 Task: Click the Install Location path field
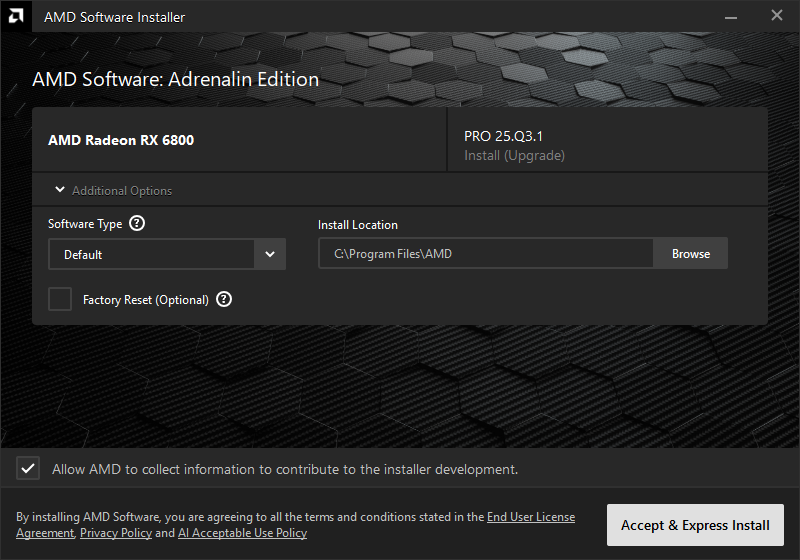pos(486,253)
